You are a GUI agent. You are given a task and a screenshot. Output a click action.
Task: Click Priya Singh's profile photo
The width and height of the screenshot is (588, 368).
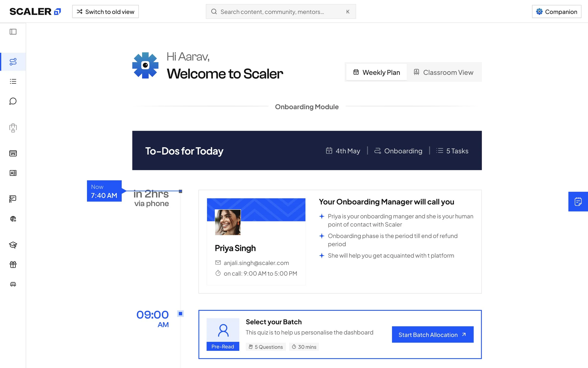(x=228, y=222)
